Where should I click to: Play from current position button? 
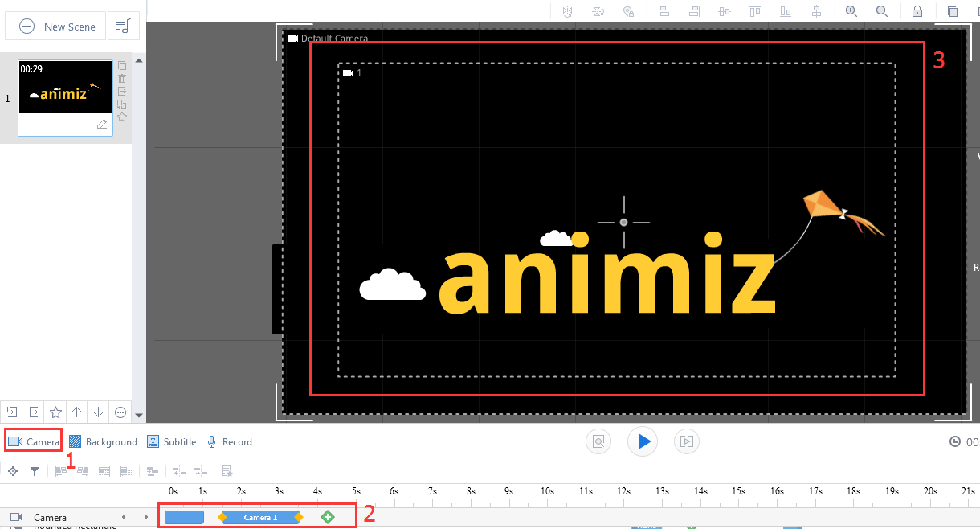click(643, 441)
